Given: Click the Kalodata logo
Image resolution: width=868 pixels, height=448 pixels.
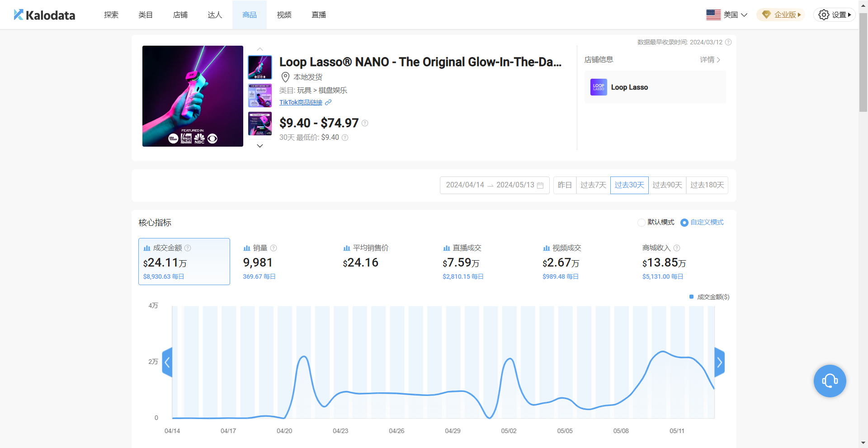Looking at the screenshot, I should 44,15.
